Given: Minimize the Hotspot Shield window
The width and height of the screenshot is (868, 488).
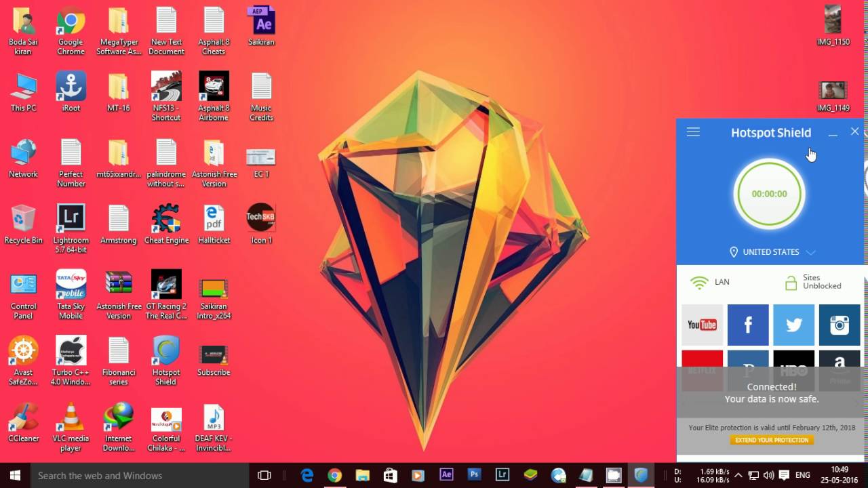Looking at the screenshot, I should [833, 133].
